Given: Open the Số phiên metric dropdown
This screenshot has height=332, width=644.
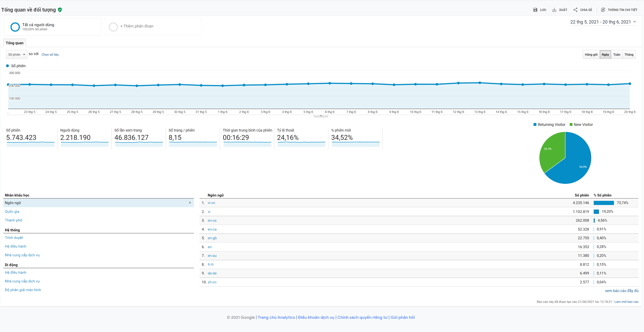Looking at the screenshot, I should click(x=16, y=55).
